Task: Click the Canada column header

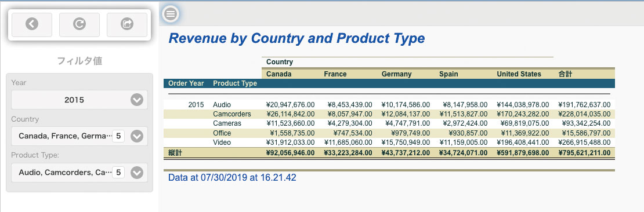Action: [279, 74]
